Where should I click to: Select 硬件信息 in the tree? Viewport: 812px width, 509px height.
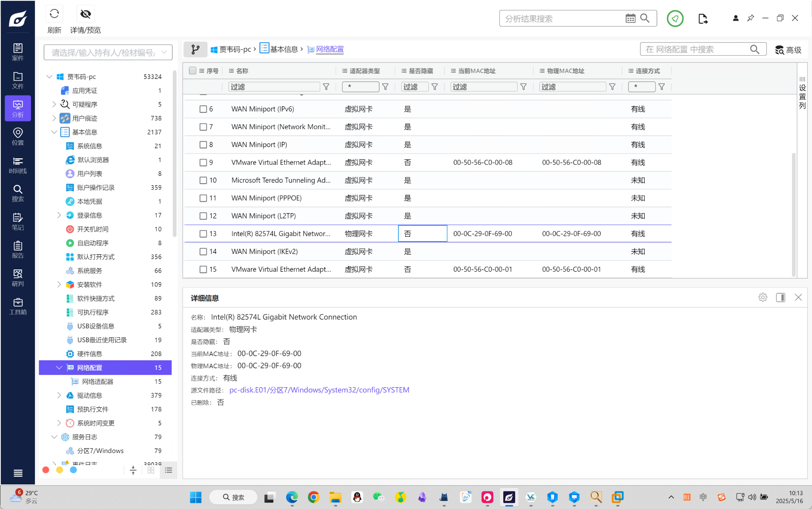pos(90,354)
